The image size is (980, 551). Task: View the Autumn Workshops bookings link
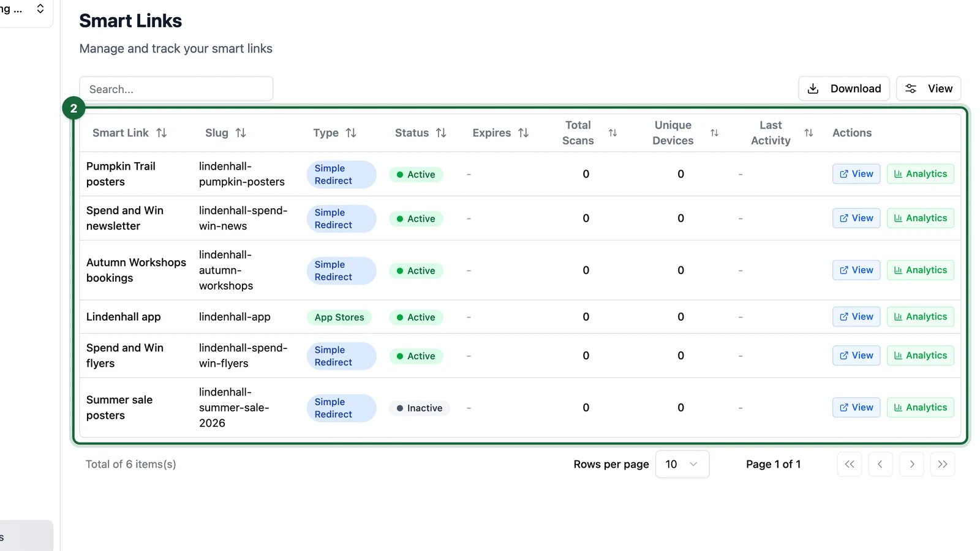[856, 270]
